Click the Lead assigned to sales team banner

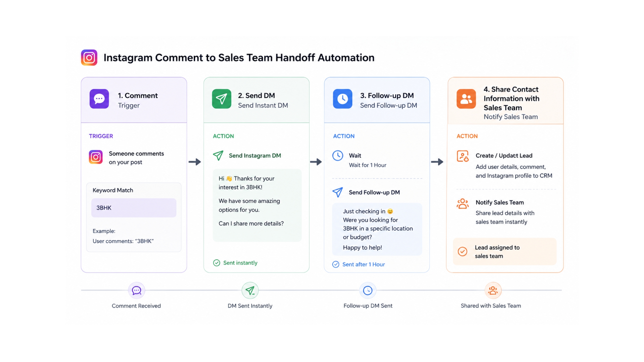tap(505, 251)
